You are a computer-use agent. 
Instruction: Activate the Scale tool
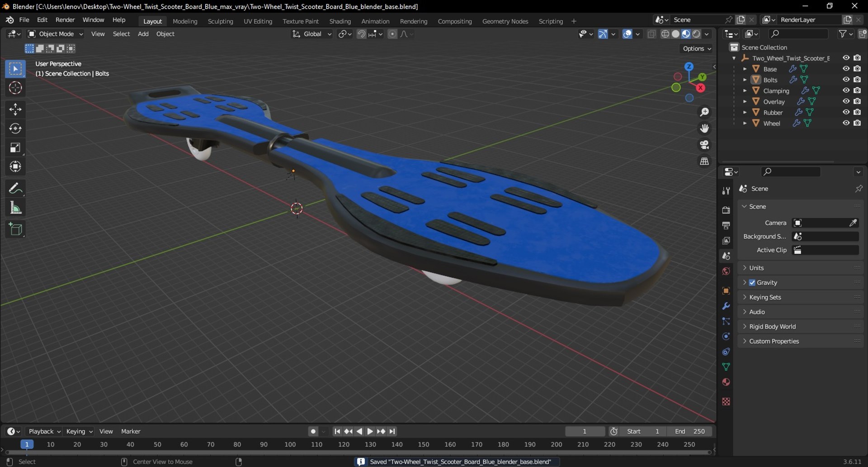(15, 148)
